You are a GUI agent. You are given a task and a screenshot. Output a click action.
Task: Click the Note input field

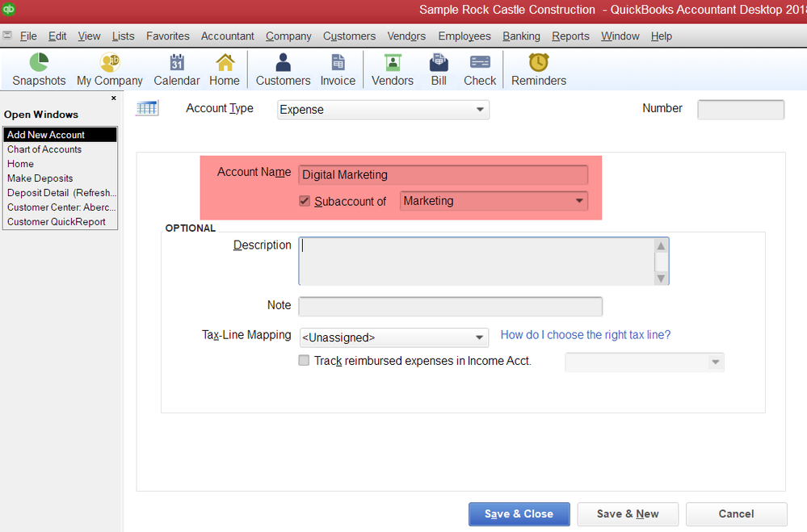coord(450,306)
